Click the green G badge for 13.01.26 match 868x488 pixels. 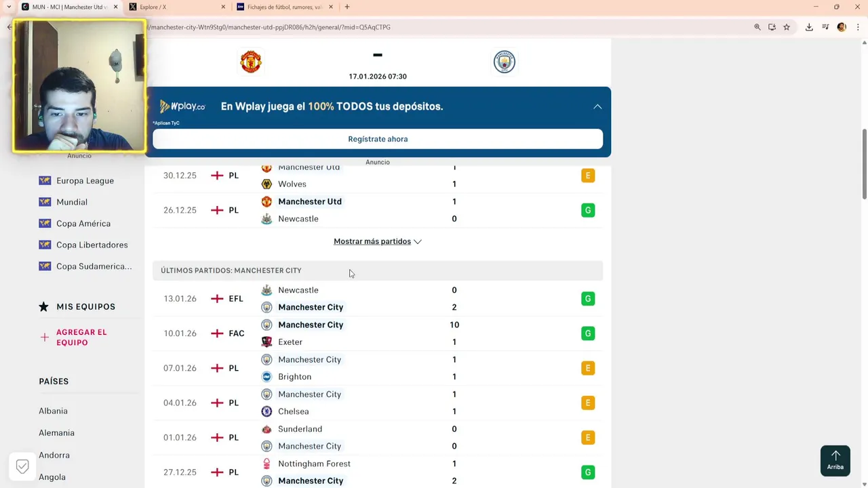click(x=588, y=299)
